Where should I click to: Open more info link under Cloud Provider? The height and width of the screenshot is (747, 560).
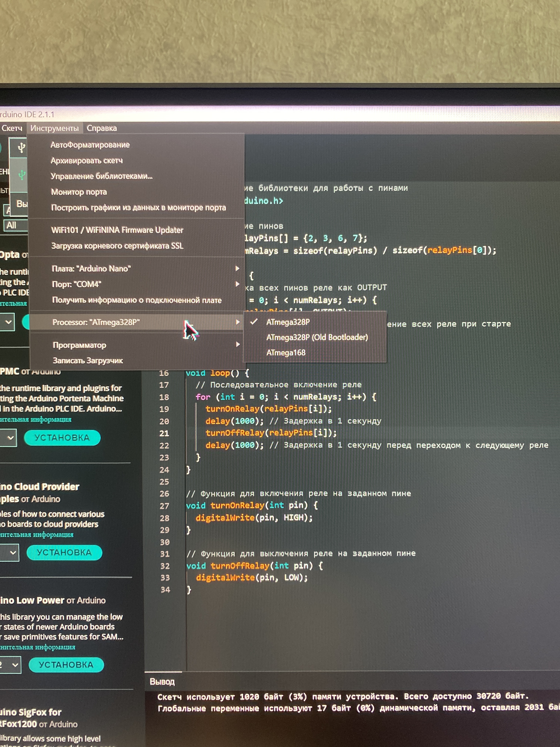coord(37,534)
